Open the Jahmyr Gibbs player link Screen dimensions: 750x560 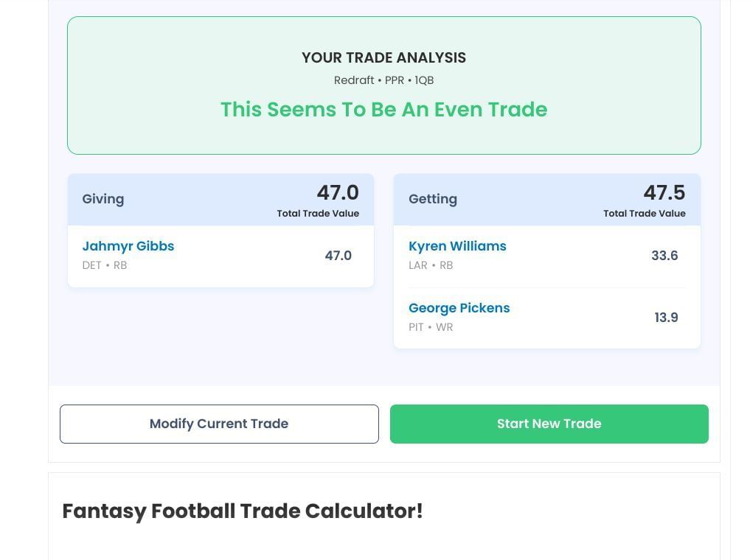click(128, 246)
